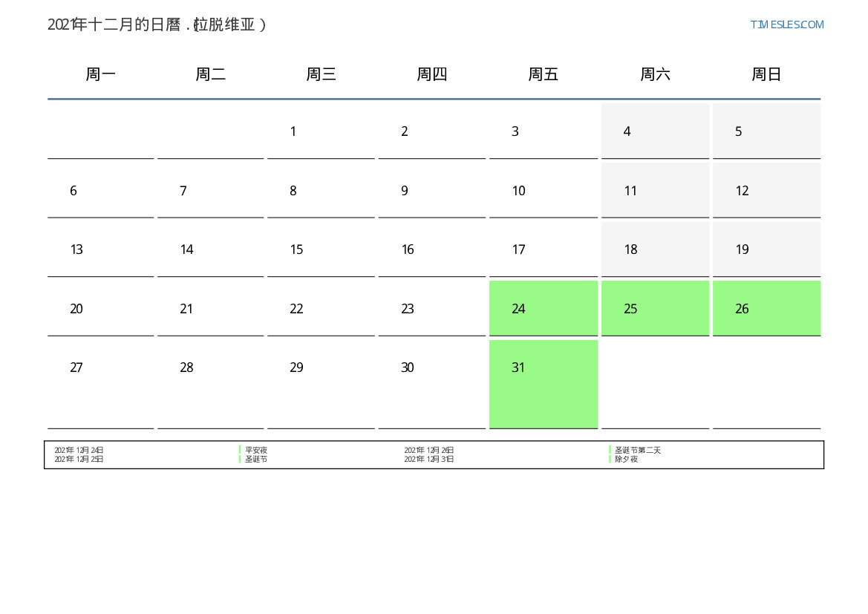The height and width of the screenshot is (614, 868).
Task: Click the 周二 weekday header
Action: click(210, 74)
